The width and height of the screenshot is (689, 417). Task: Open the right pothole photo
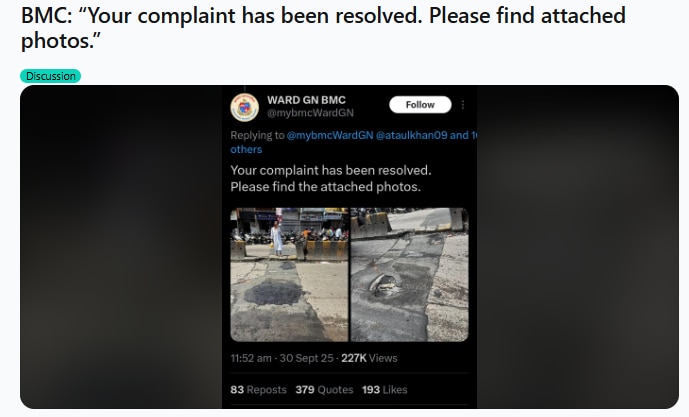[410, 275]
